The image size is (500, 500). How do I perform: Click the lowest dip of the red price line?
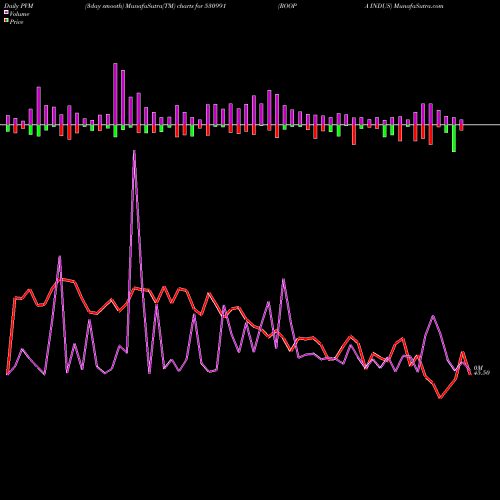click(x=440, y=397)
